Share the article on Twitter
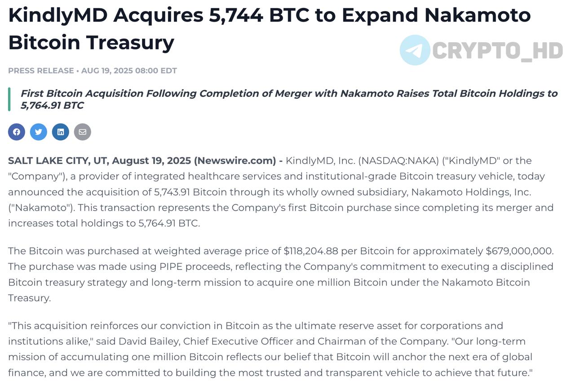The height and width of the screenshot is (392, 575). [x=39, y=132]
